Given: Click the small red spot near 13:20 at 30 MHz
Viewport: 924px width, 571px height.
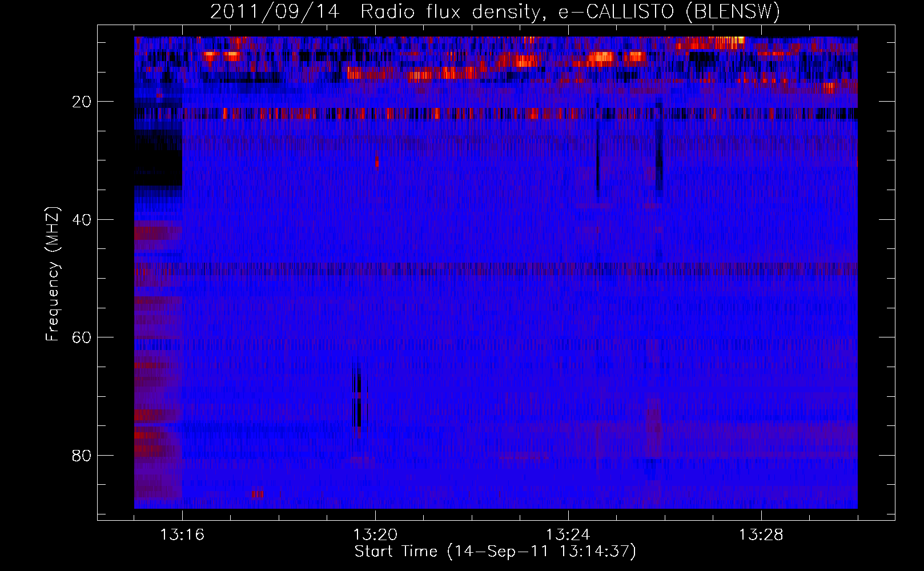Looking at the screenshot, I should click(x=377, y=162).
